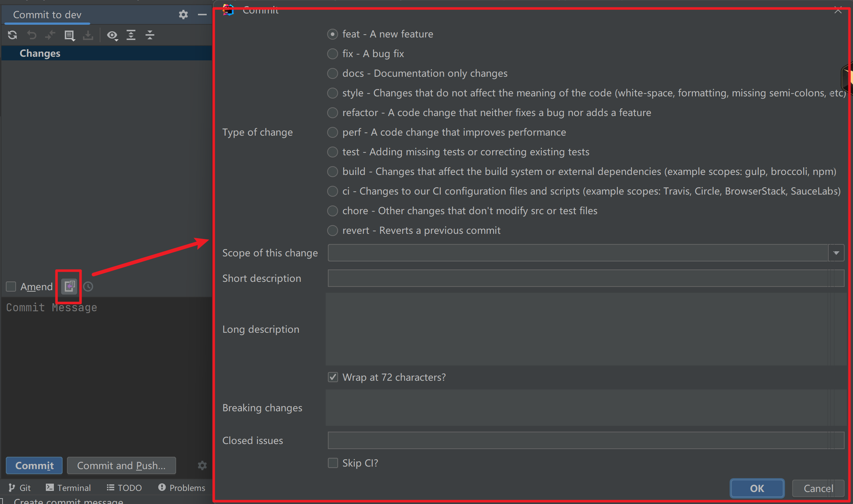Image resolution: width=853 pixels, height=504 pixels.
Task: Uncheck Wrap at 72 characters
Action: pos(333,377)
